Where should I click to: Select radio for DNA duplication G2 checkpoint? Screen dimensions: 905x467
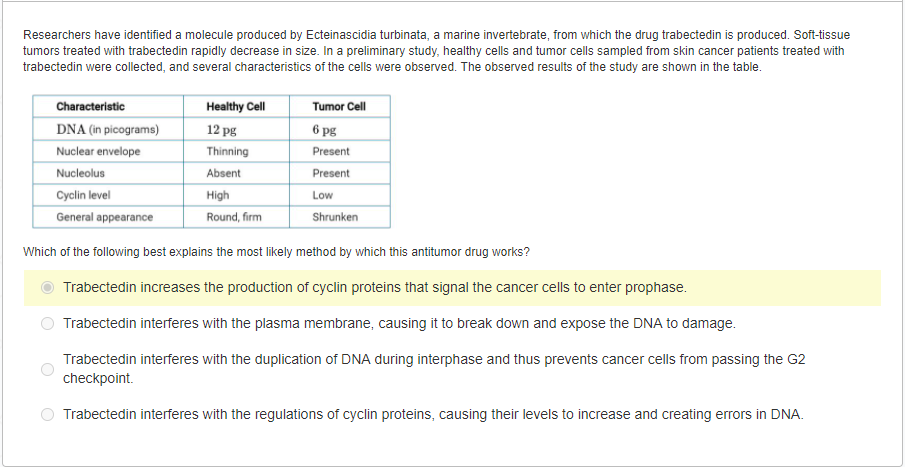tap(48, 369)
